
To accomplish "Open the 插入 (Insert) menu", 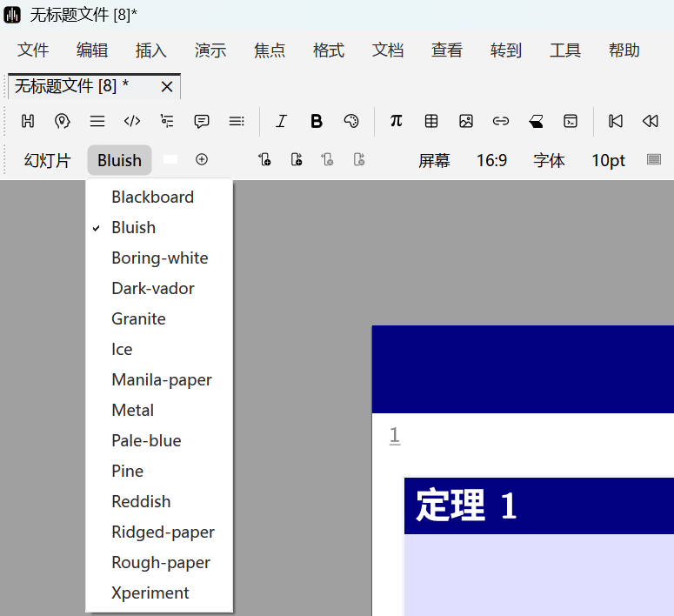I will (150, 50).
